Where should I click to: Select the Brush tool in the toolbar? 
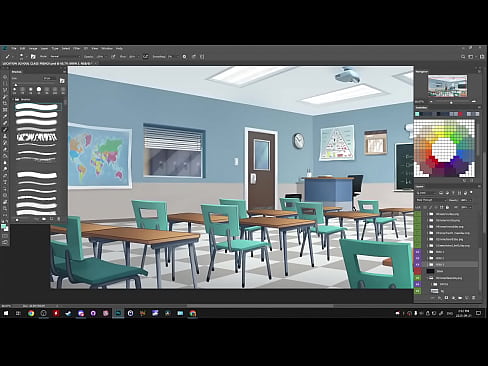pyautogui.click(x=5, y=130)
